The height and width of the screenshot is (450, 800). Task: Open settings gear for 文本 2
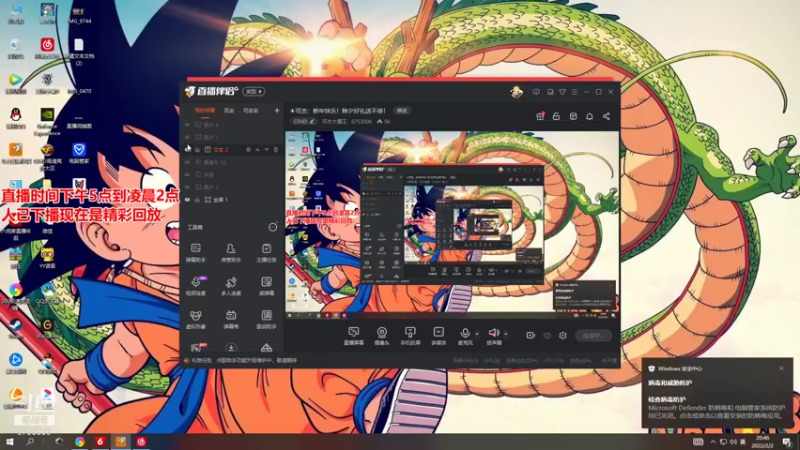[248, 149]
